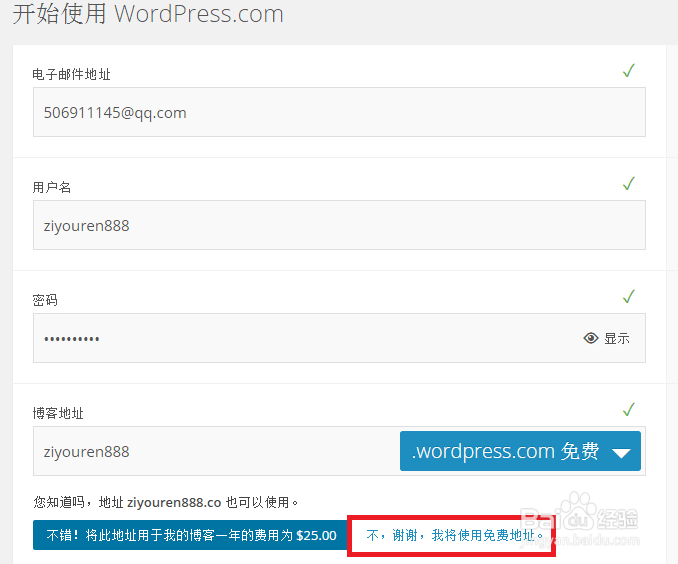Open the .wordpress.com 免费 domain dropdown

coord(520,451)
